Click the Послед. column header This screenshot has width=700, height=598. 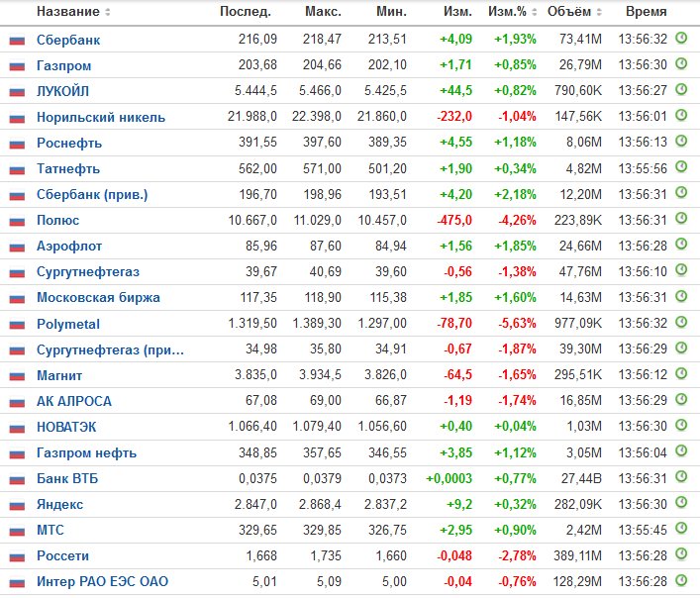[246, 12]
